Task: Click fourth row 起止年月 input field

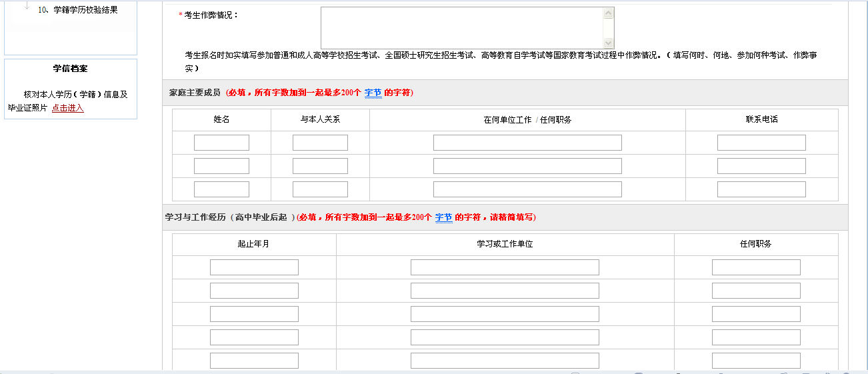Action: 254,337
